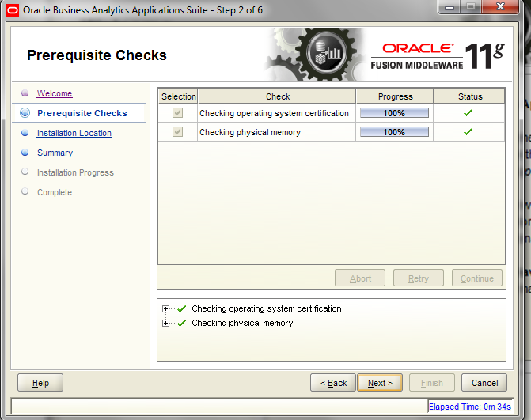Image resolution: width=531 pixels, height=420 pixels.
Task: Open the Summary step
Action: 55,153
